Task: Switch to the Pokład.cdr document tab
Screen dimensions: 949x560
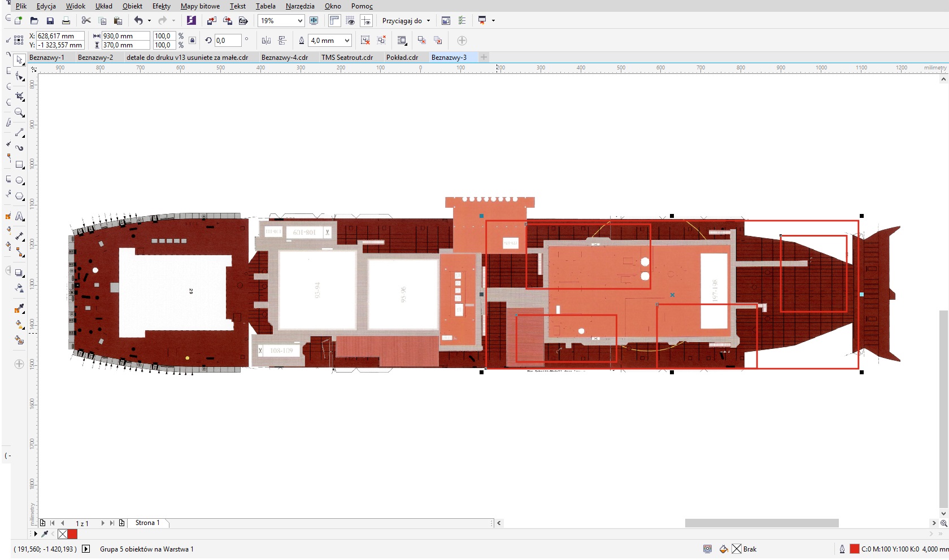Action: 402,58
